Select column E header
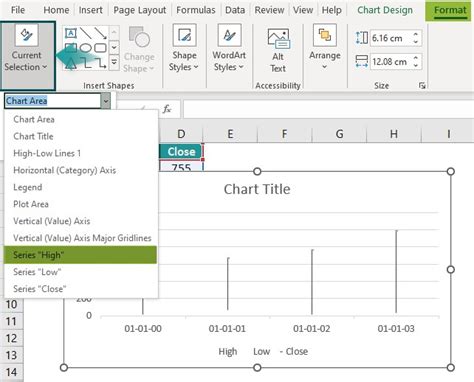This screenshot has width=474, height=382. tap(230, 134)
